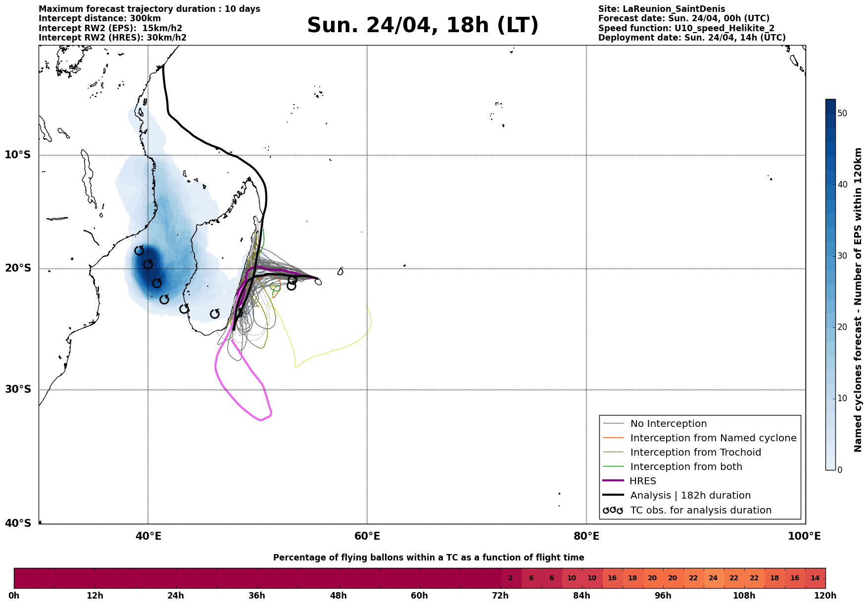Click the purple HRES line sample in legend
This screenshot has height=605, width=868.
point(613,481)
